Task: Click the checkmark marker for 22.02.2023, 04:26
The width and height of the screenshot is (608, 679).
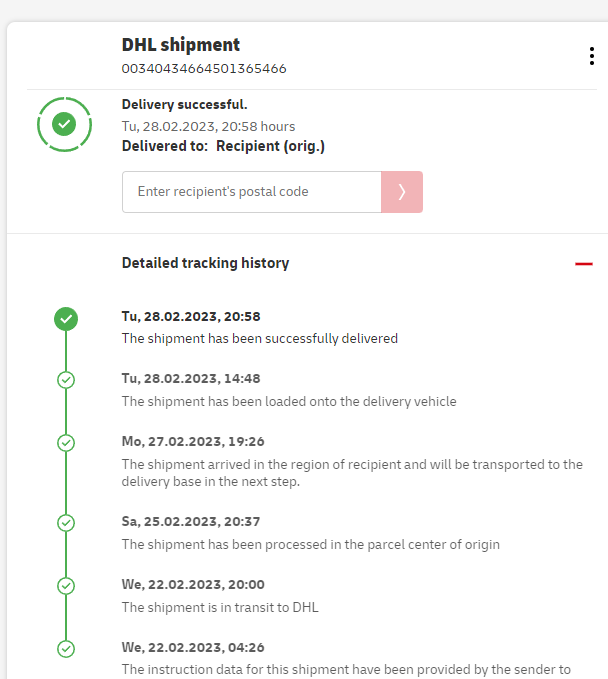Action: point(66,649)
